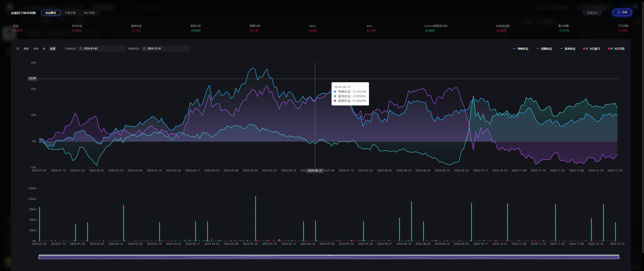This screenshot has width=644, height=271.
Task: Select the 季度 time range
Action: tap(26, 49)
